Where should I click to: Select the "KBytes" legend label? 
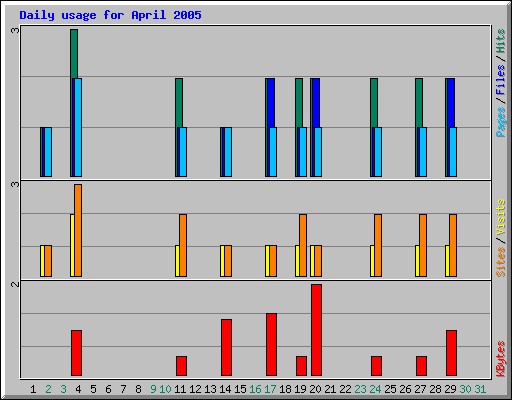(501, 359)
